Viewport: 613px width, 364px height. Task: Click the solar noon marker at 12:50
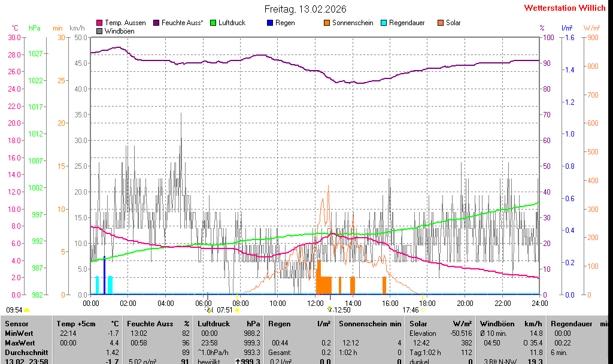(329, 310)
